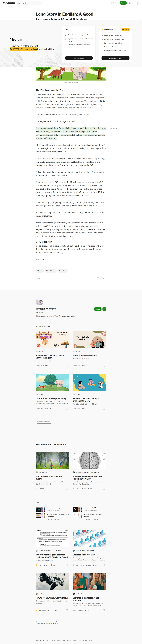This screenshot has height=644, width=142.
Task: Bookmark the Elephant and Fox article
Action: pos(98,278)
